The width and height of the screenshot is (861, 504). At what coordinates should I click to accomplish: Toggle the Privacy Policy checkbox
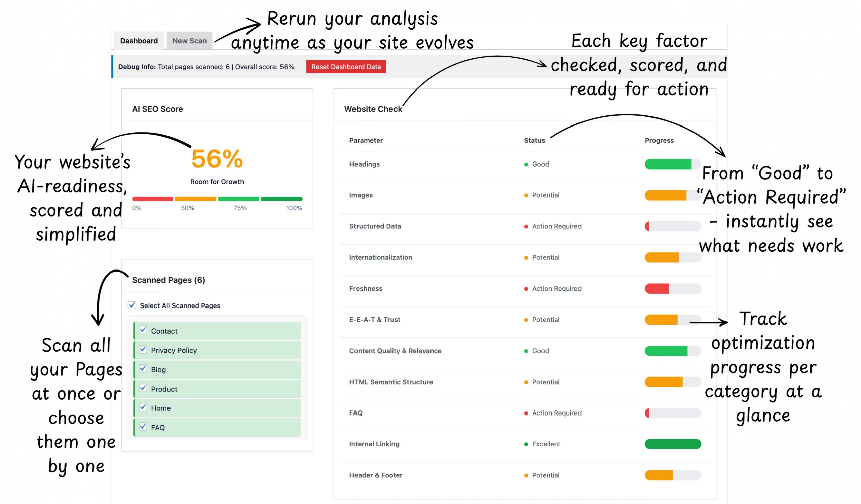pos(143,350)
